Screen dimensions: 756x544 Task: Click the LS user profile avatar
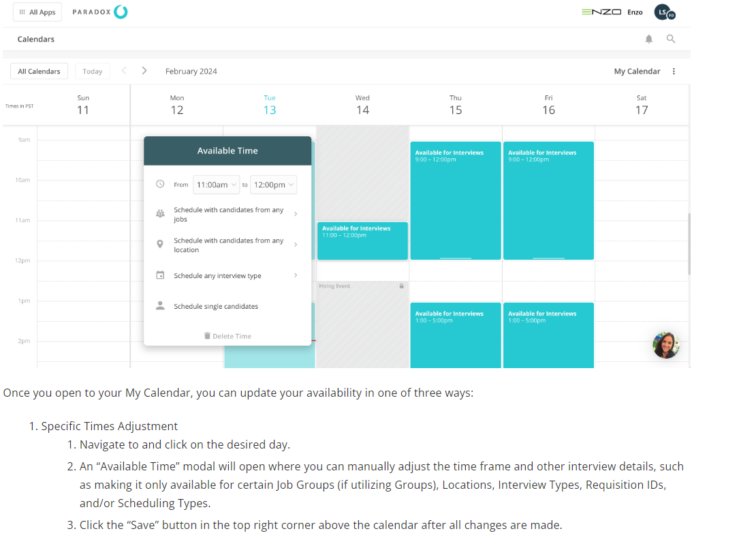[x=662, y=12]
